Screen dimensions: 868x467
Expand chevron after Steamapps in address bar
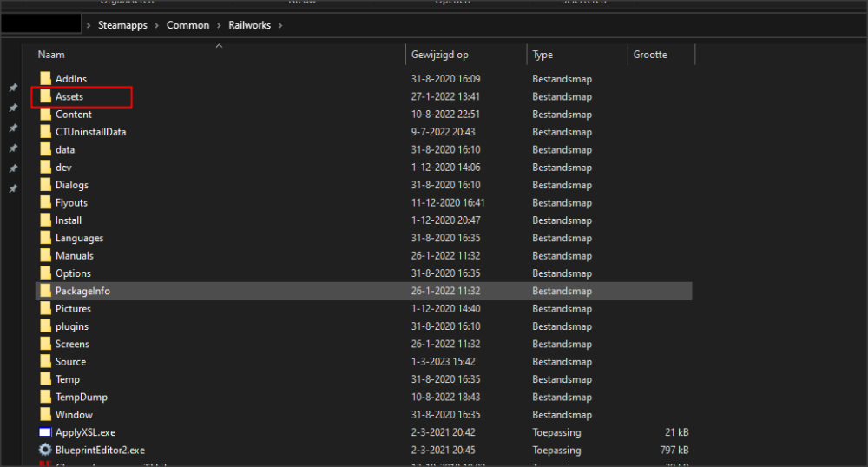[156, 25]
